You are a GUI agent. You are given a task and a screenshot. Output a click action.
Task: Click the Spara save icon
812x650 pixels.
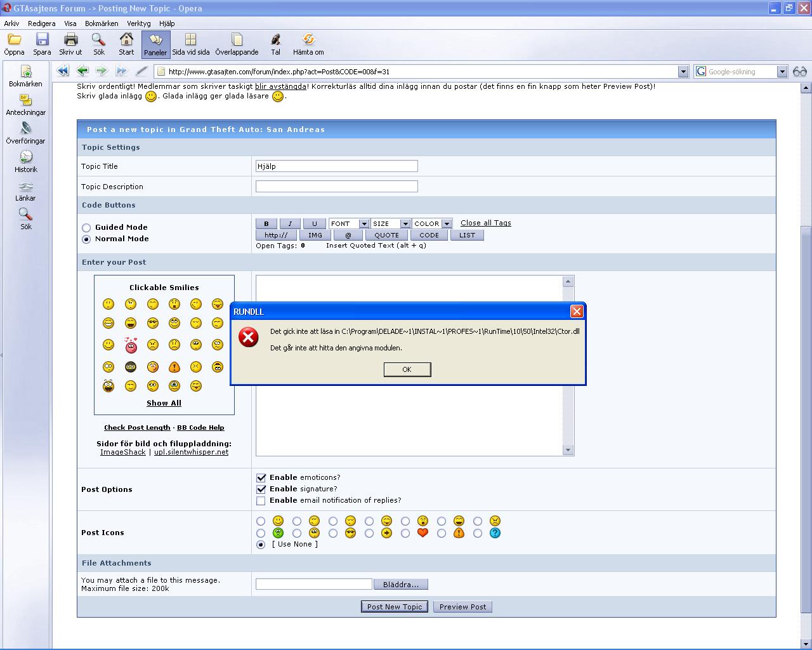[x=42, y=40]
